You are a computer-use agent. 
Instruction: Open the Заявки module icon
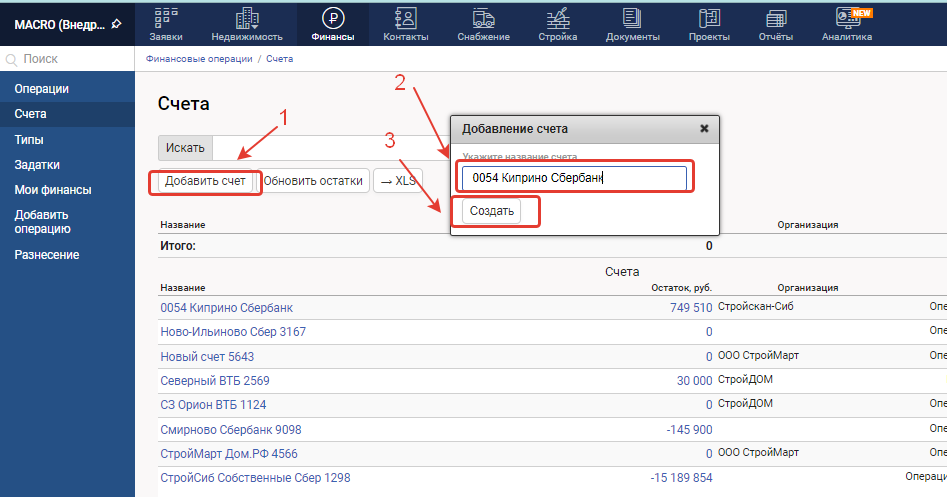(165, 18)
